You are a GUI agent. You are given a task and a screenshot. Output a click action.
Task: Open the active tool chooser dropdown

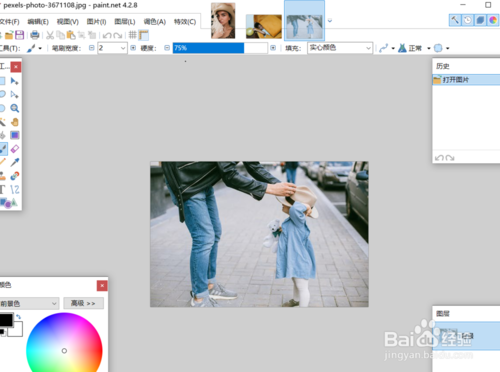34,48
